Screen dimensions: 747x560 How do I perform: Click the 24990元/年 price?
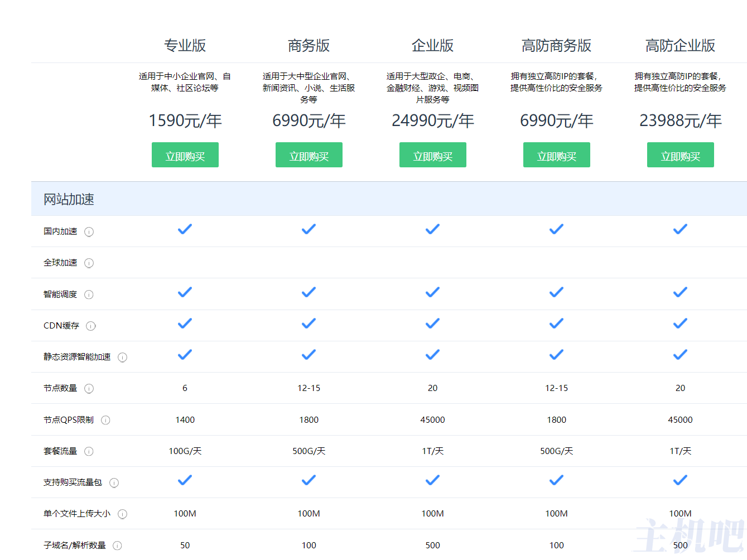click(433, 120)
